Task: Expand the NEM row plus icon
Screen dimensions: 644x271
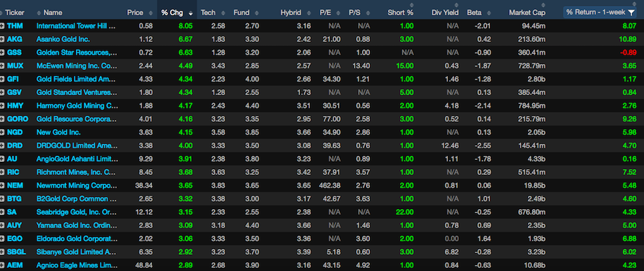Action: [x=2, y=185]
